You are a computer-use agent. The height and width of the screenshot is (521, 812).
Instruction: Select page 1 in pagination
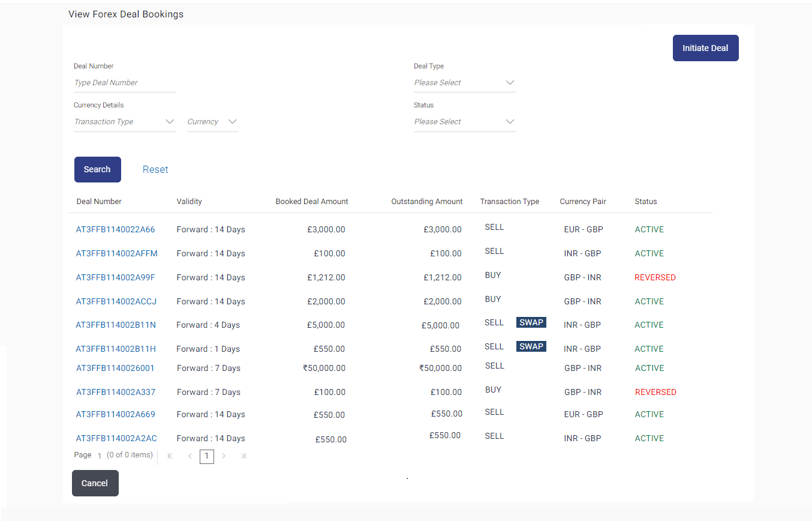tap(206, 457)
